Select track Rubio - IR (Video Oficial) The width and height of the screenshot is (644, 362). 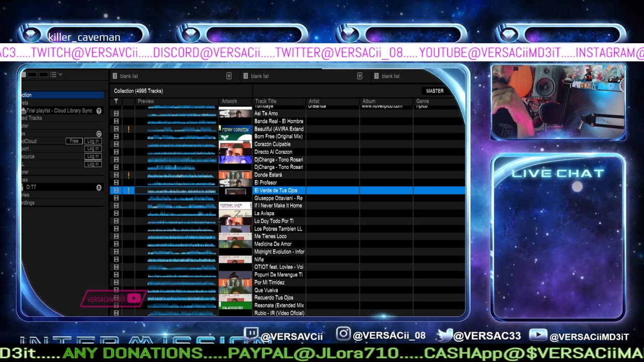(279, 313)
